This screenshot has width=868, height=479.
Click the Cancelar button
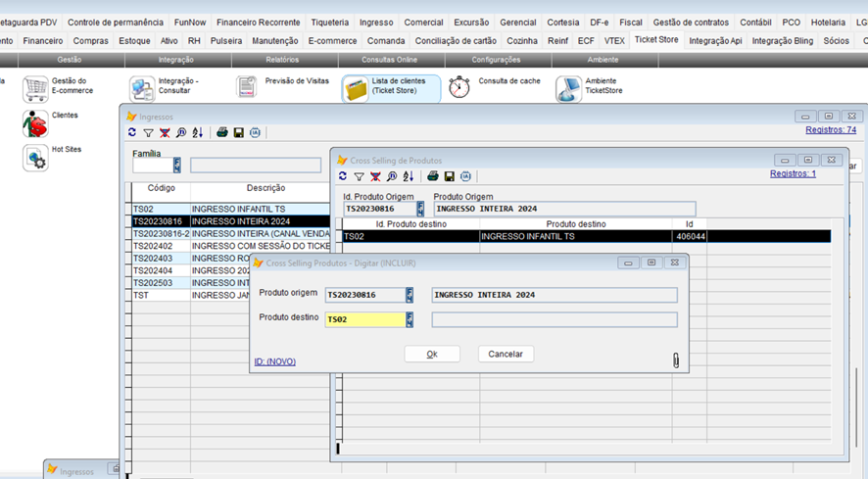(x=506, y=354)
